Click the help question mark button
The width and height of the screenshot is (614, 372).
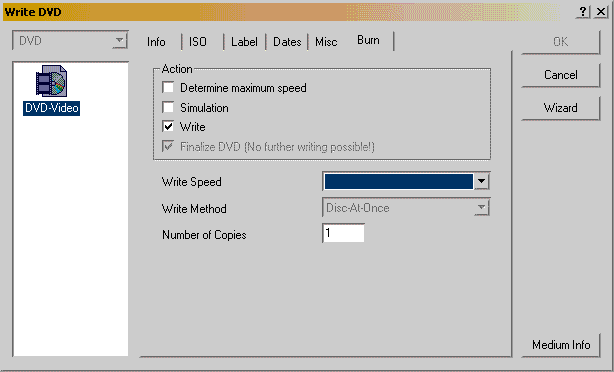pos(583,12)
